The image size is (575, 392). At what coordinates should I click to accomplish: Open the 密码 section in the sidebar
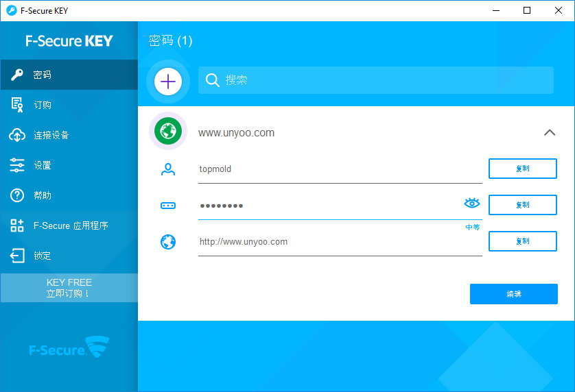click(69, 75)
